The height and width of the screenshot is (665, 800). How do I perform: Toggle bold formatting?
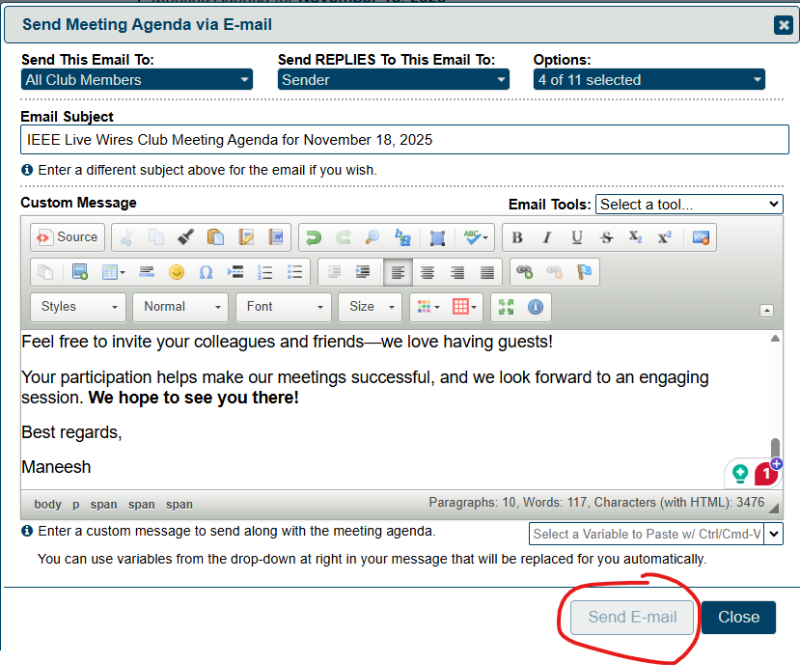click(x=517, y=237)
